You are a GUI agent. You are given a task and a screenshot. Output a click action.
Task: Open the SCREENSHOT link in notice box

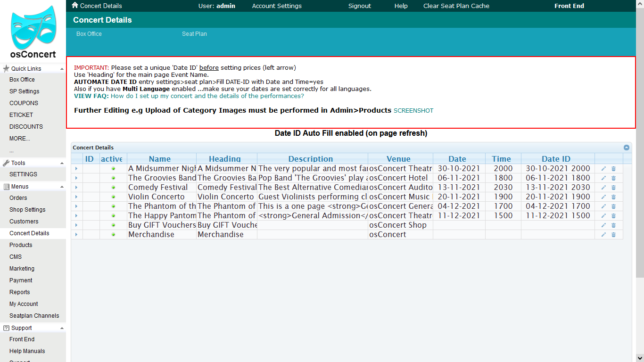413,111
